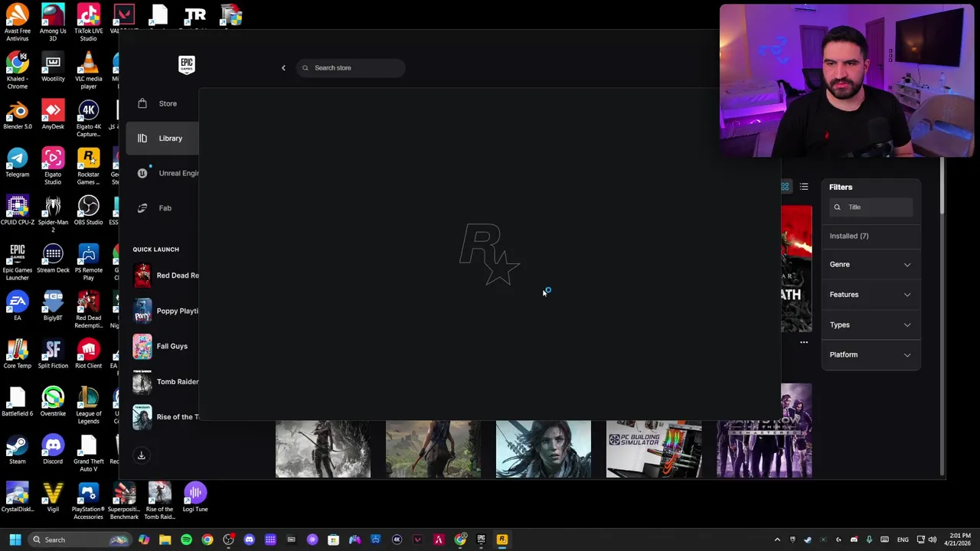Open Spotify from the taskbar
Screen dimensions: 980x551
click(x=186, y=540)
